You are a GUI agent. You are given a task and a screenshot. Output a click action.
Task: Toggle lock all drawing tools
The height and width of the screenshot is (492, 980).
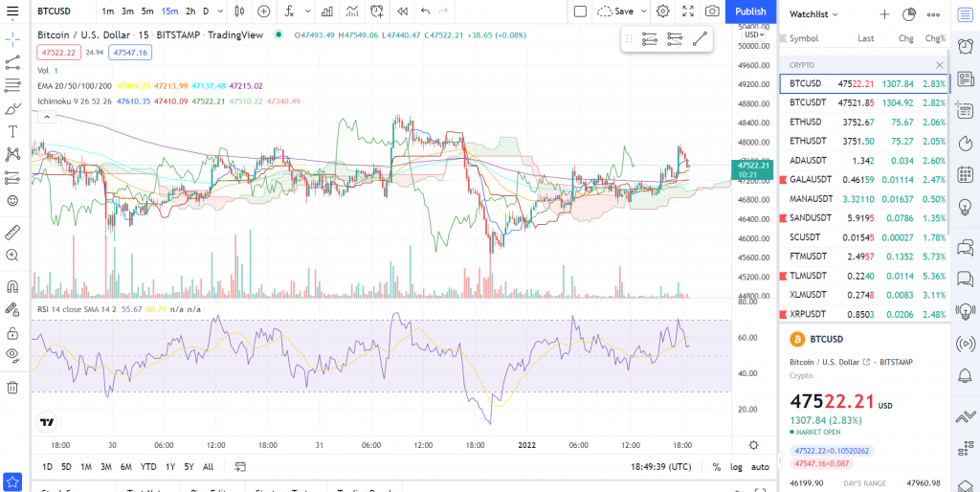(12, 333)
